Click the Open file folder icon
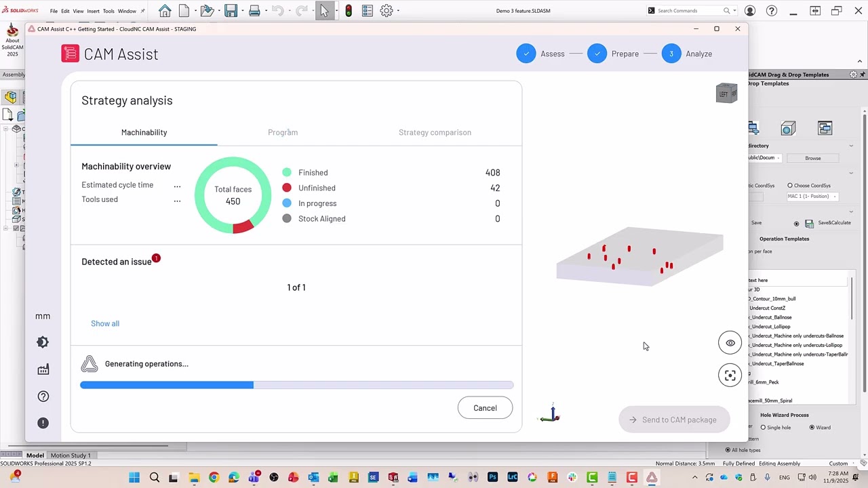The width and height of the screenshot is (868, 488). (207, 11)
